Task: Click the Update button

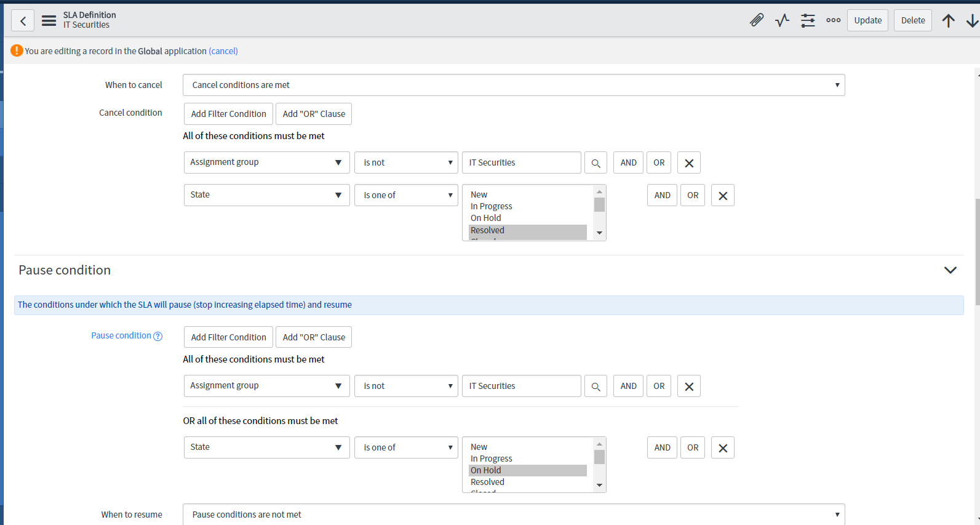Action: pos(867,20)
